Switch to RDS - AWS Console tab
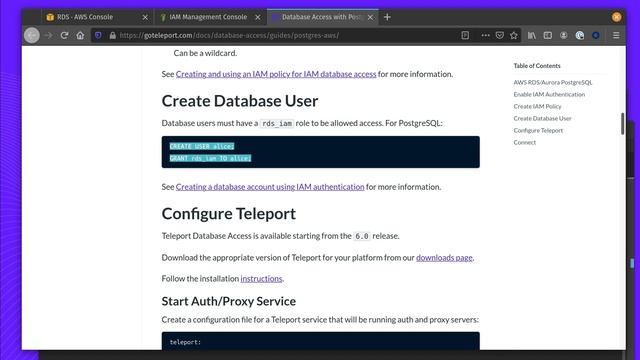 (97, 17)
